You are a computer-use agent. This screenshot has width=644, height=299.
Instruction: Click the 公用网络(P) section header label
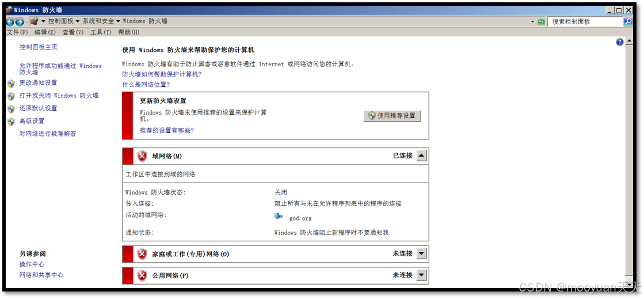170,275
